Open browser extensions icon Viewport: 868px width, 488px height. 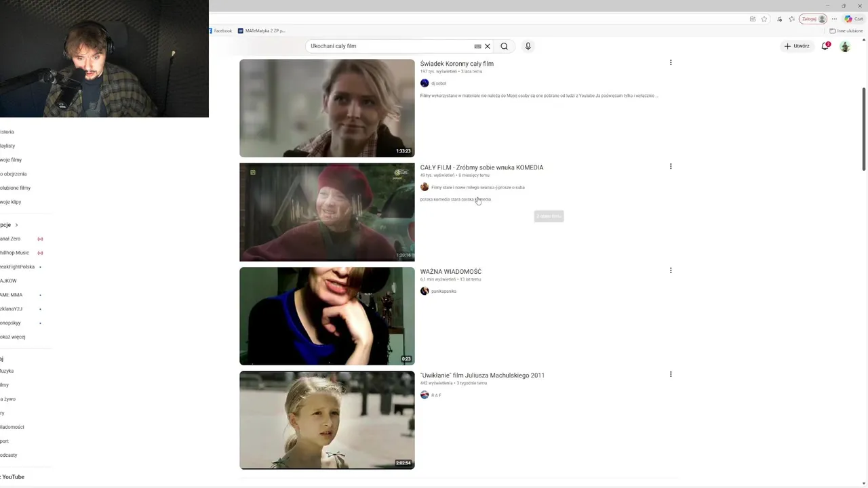tap(779, 19)
